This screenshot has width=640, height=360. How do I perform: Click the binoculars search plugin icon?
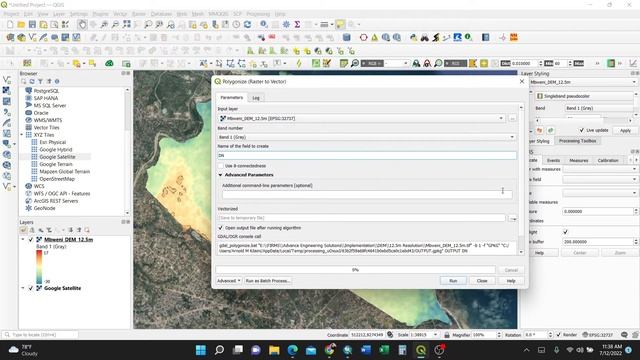pyautogui.click(x=425, y=38)
